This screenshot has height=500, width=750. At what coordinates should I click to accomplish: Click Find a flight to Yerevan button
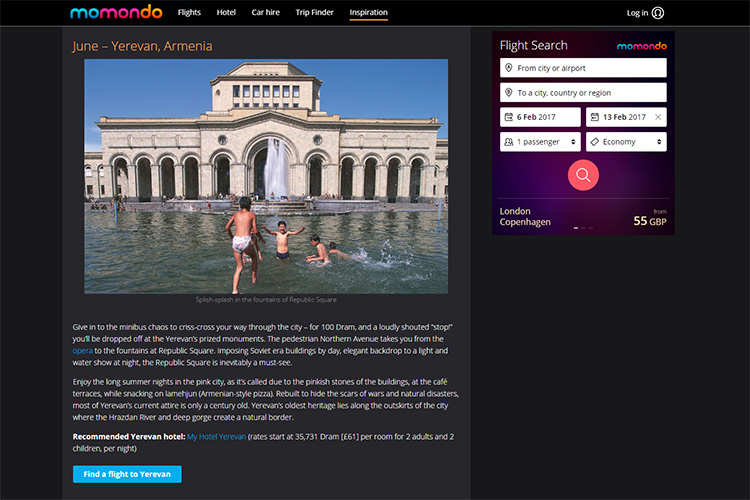pos(127,474)
